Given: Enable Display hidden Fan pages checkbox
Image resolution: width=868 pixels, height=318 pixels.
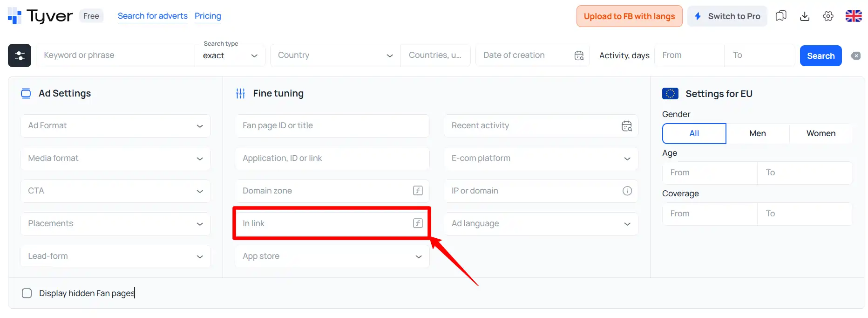Looking at the screenshot, I should [27, 293].
